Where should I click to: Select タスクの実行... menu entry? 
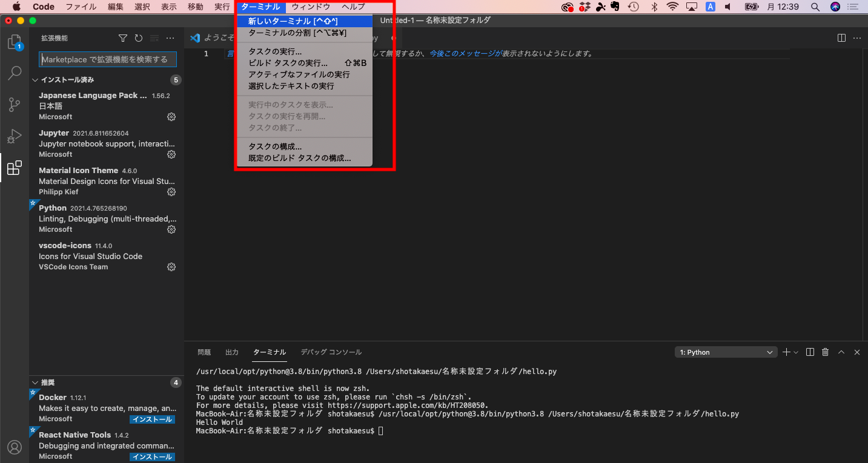pos(304,51)
